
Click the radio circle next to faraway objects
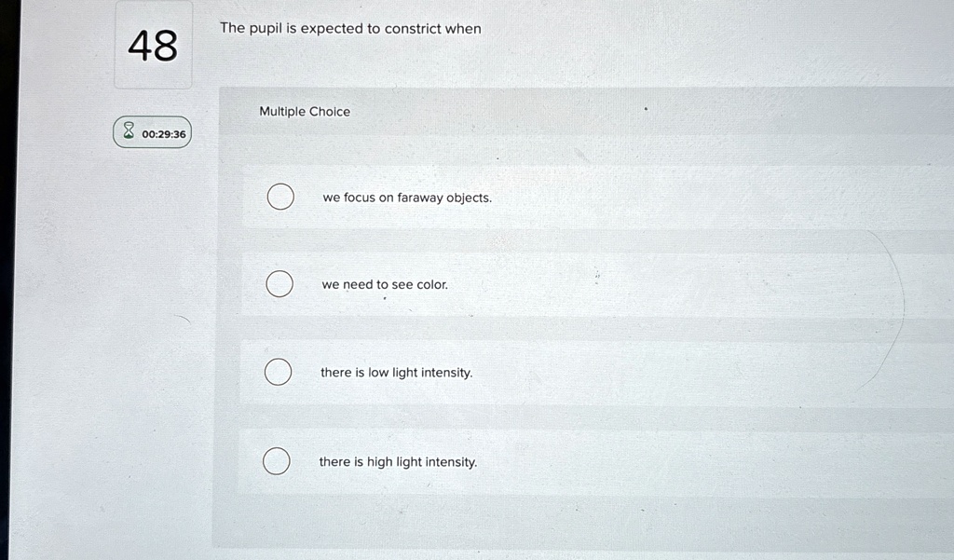[279, 197]
